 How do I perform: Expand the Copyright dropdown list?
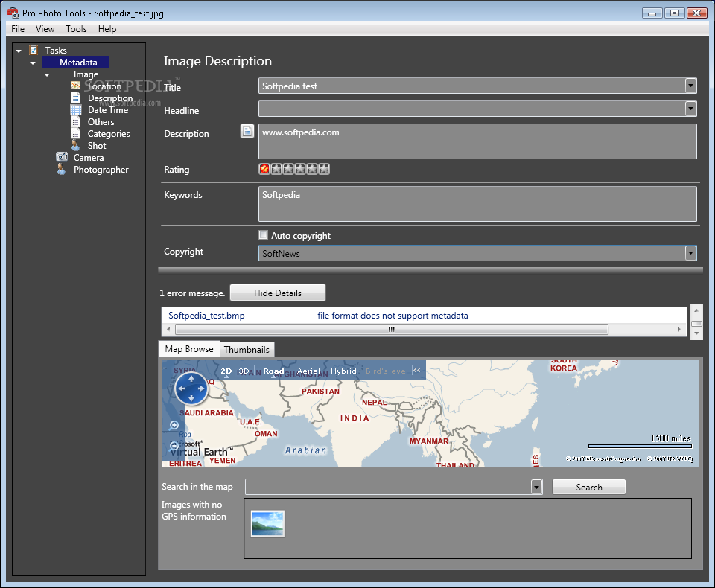[x=690, y=253]
